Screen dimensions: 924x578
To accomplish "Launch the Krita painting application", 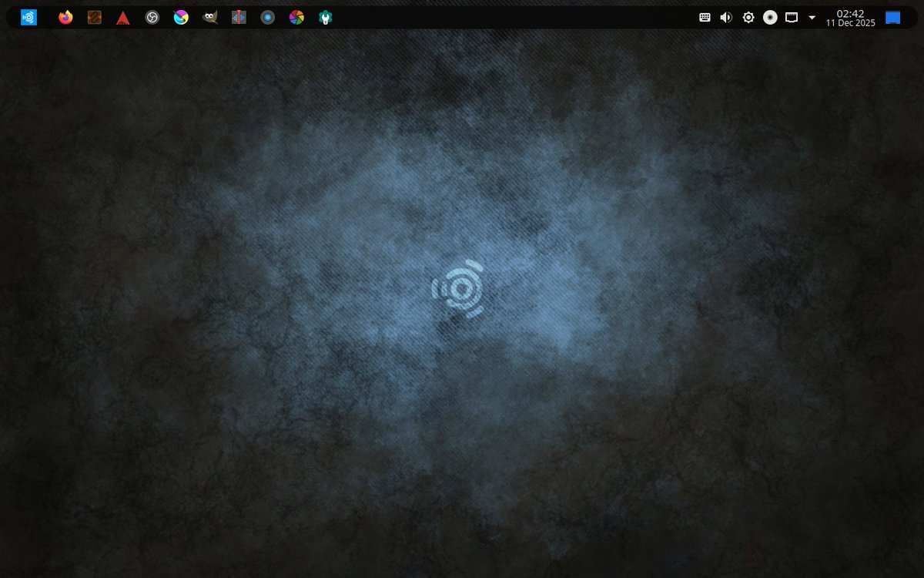I will [x=181, y=16].
